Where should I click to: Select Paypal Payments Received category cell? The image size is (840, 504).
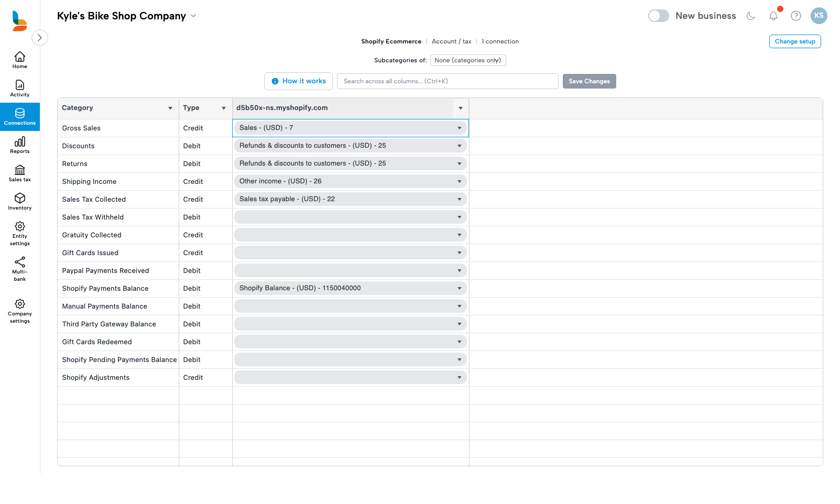tap(118, 271)
